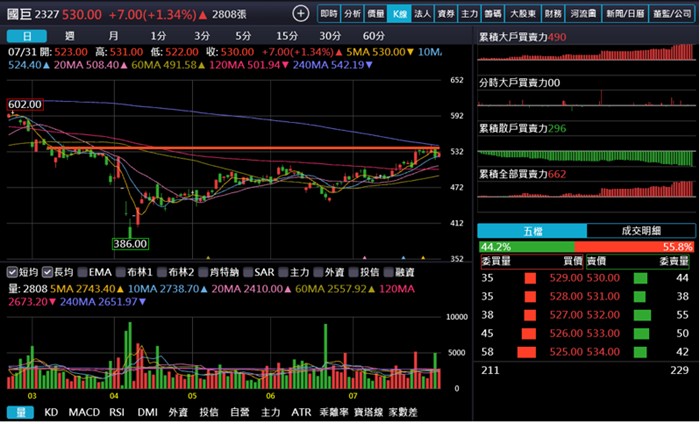
Task: Open the 籌碼 chip analysis view
Action: pos(494,14)
